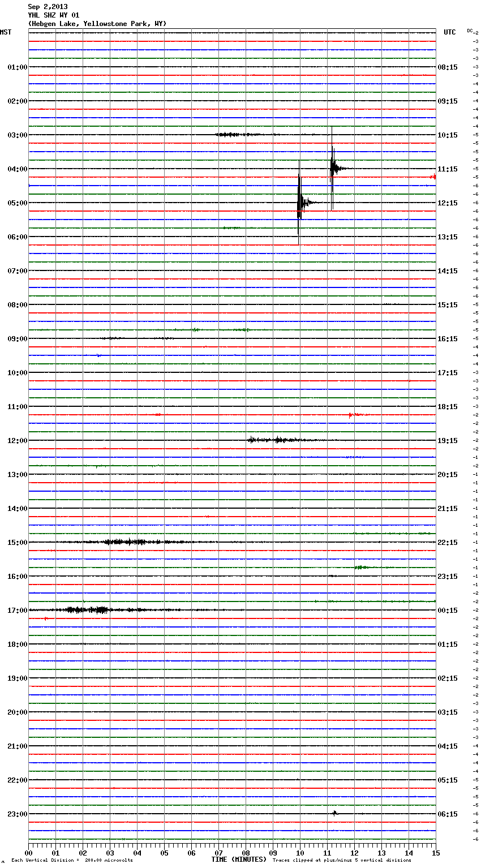Select the 03:00 MST row label
Image resolution: width=481 pixels, height=868 pixels.
pos(18,135)
